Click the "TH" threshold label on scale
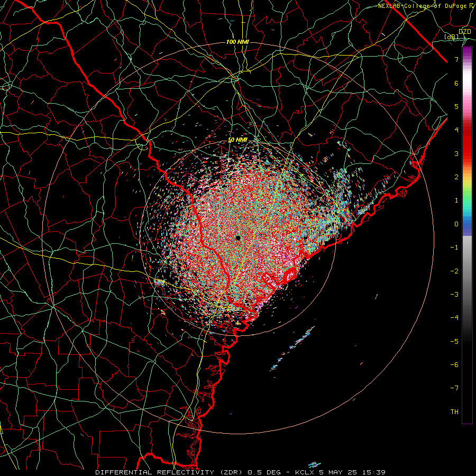The height and width of the screenshot is (476, 476). click(454, 412)
